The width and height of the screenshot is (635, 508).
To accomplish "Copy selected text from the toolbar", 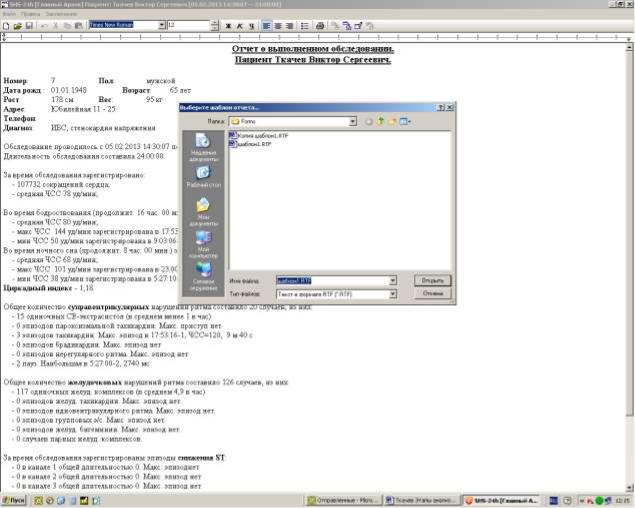I will [67, 26].
